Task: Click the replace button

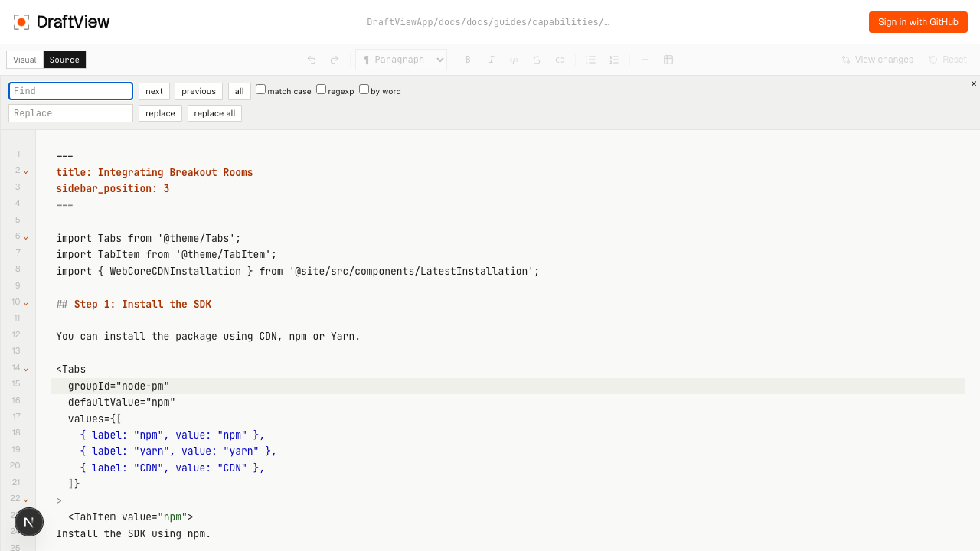Action: (x=160, y=113)
